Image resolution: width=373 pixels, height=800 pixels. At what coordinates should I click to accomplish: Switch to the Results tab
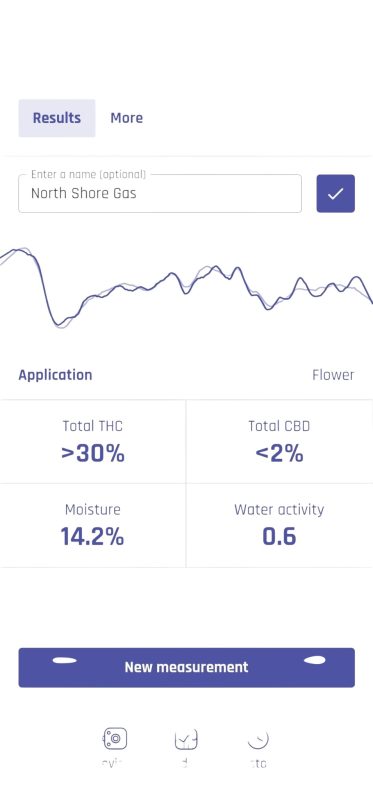tap(57, 118)
